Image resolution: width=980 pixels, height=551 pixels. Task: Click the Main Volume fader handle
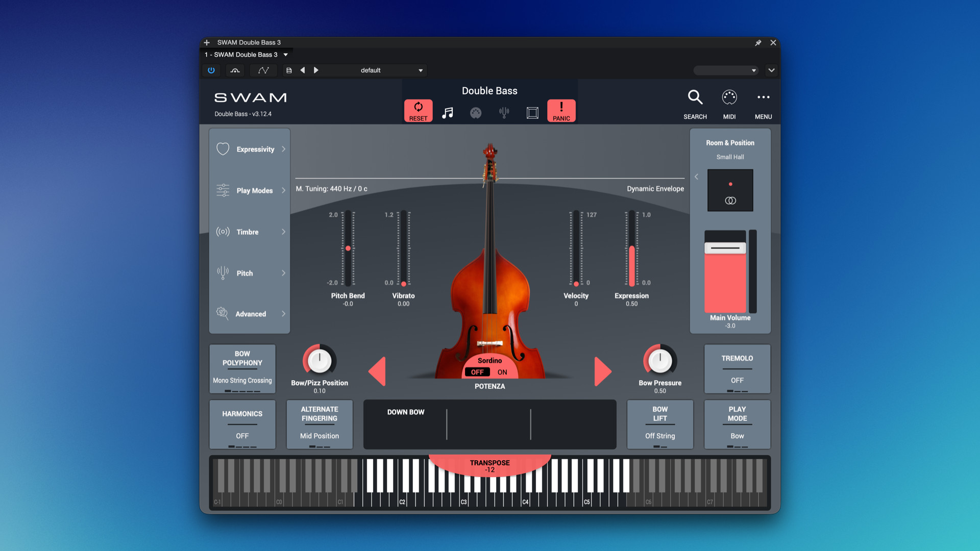[725, 248]
